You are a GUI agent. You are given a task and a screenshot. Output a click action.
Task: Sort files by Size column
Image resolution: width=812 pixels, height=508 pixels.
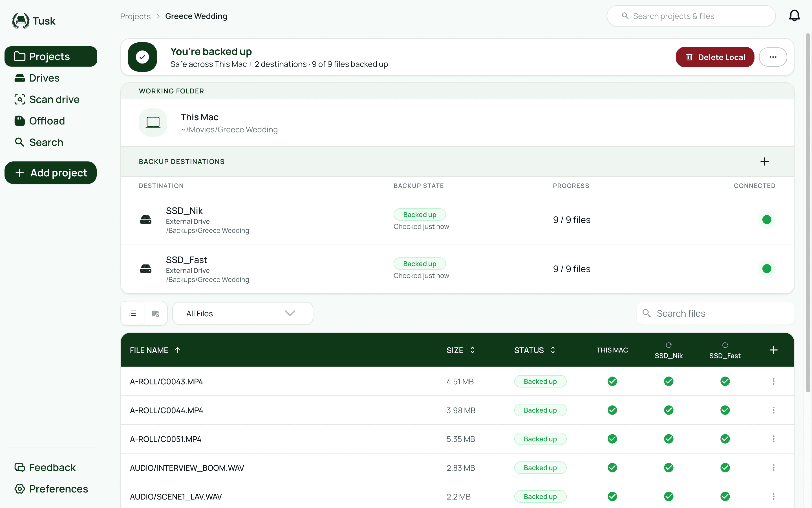click(461, 350)
